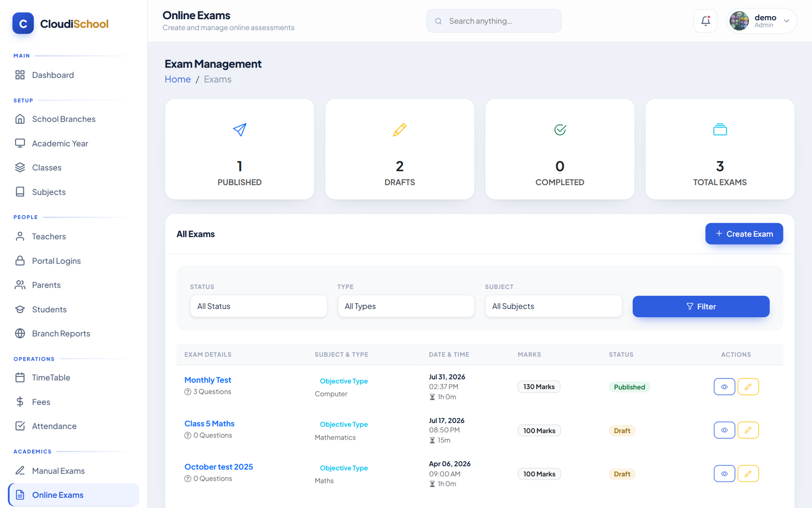Open Manual Exams in sidebar
Screen dimensions: 812x508
coord(74,471)
